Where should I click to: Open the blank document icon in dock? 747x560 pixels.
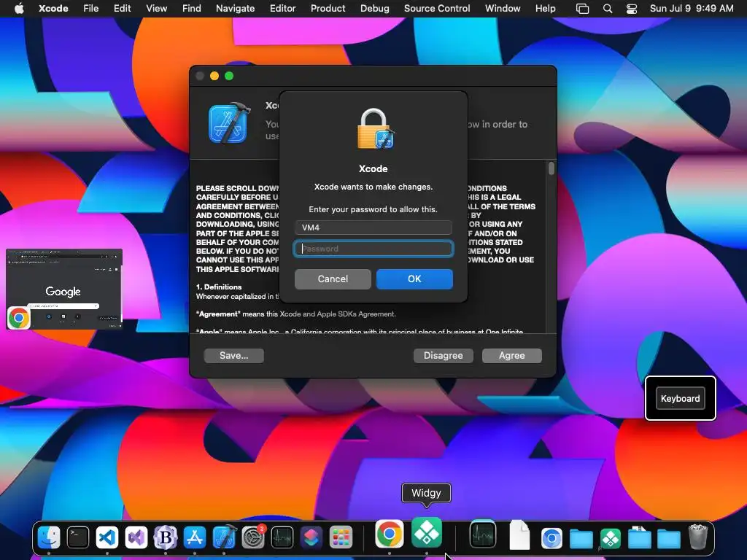pos(519,534)
